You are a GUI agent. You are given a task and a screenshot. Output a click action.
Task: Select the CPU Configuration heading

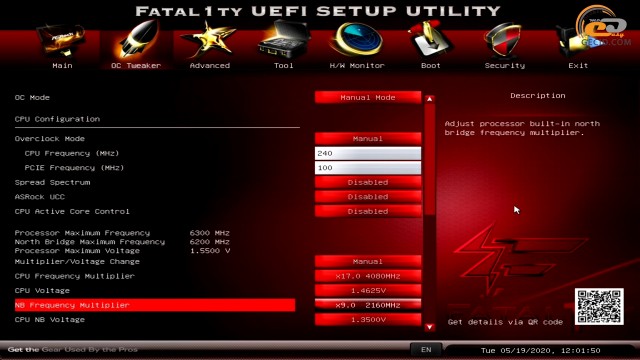(57, 119)
